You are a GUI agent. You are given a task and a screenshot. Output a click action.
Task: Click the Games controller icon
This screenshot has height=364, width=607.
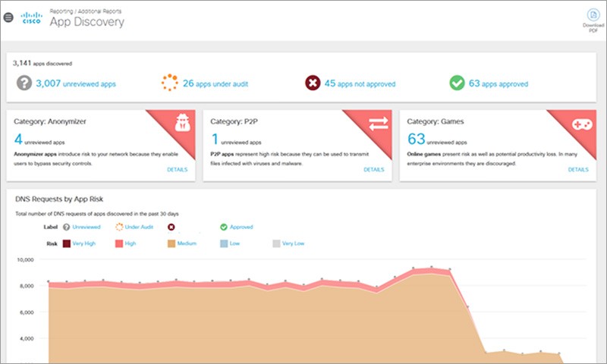pos(582,124)
